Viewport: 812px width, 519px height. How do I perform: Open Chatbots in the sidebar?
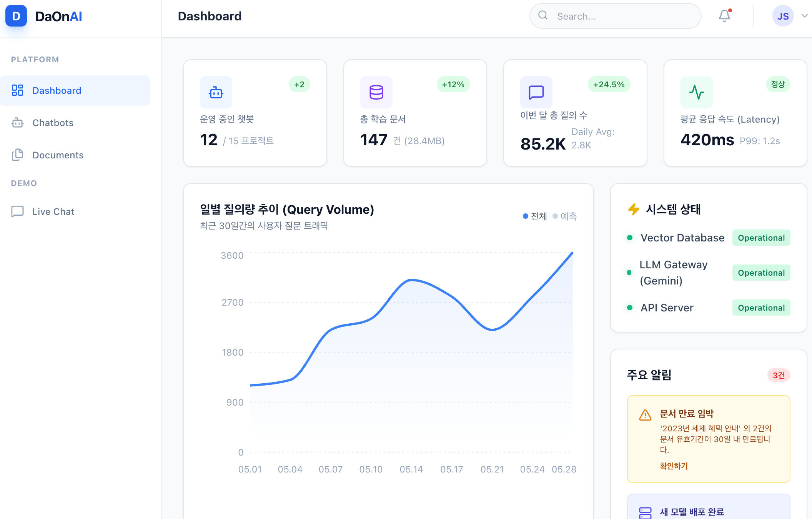coord(53,123)
